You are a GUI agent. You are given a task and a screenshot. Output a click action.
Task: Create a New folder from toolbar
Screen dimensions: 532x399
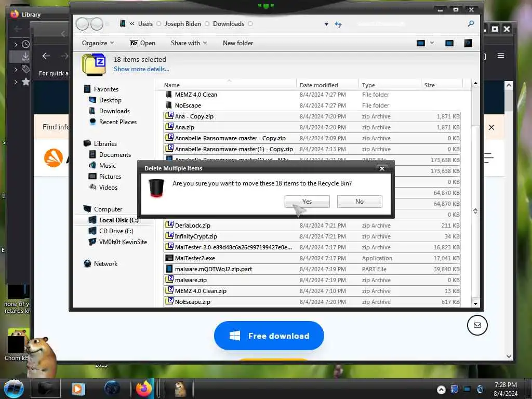click(238, 43)
